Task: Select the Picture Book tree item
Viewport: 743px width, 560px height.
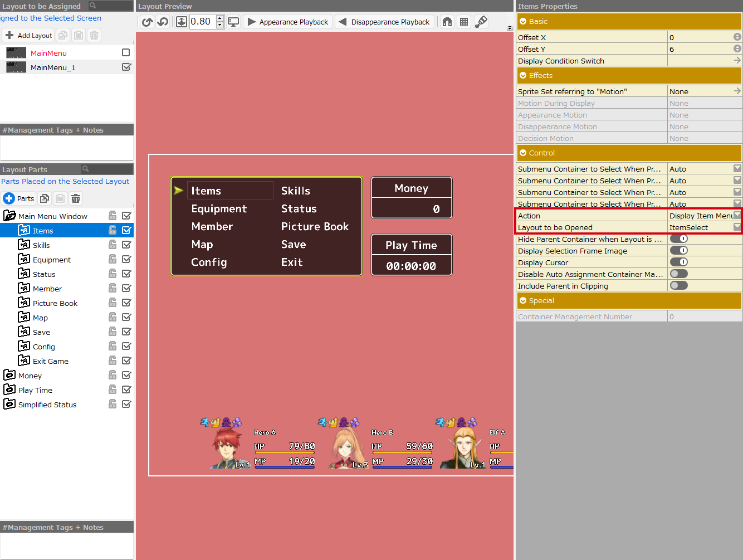Action: [x=55, y=303]
